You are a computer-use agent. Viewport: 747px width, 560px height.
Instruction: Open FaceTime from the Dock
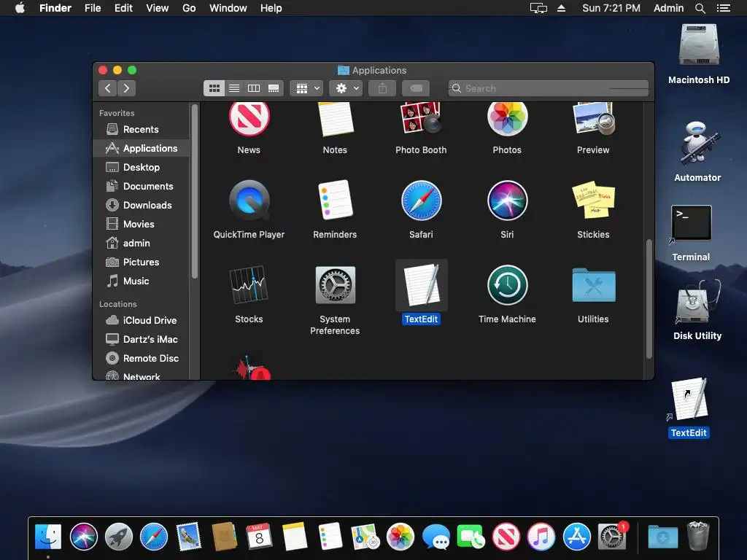click(471, 537)
